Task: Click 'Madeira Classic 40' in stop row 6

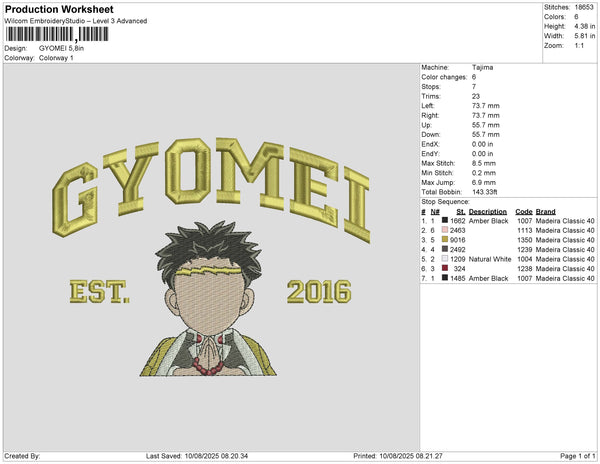Action: [x=565, y=269]
